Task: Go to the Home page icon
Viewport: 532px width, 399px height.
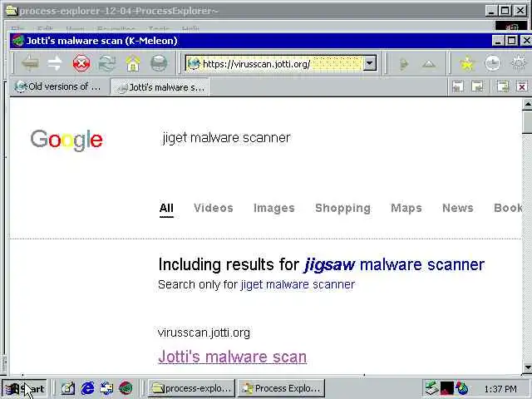Action: [133, 63]
